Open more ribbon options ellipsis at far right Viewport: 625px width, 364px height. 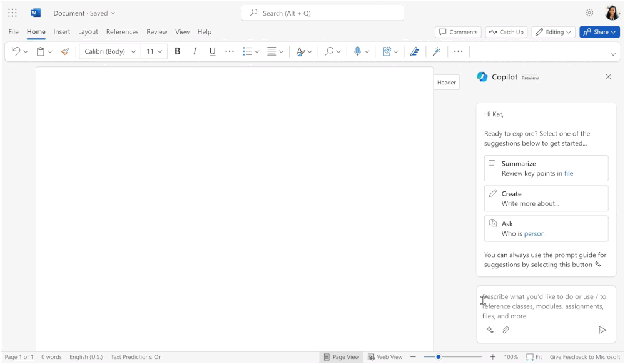click(x=459, y=51)
